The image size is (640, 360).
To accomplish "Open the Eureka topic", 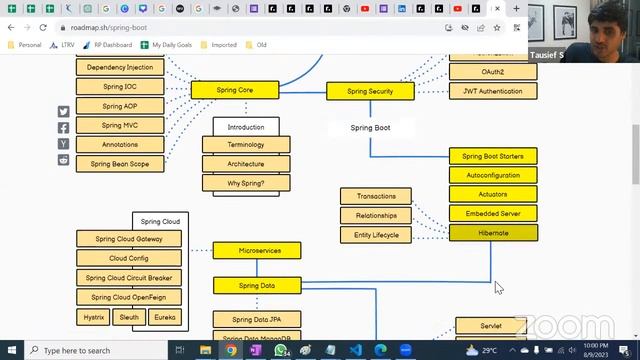I will pyautogui.click(x=165, y=317).
